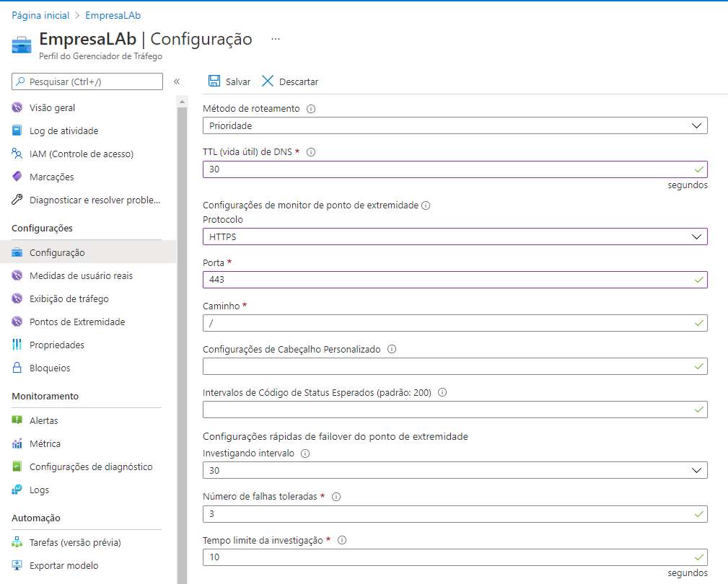Click the Cabeçalho Personalizado input field

[x=455, y=366]
